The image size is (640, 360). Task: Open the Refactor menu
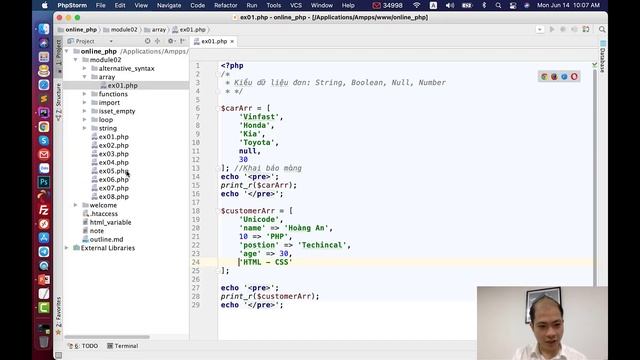click(226, 5)
